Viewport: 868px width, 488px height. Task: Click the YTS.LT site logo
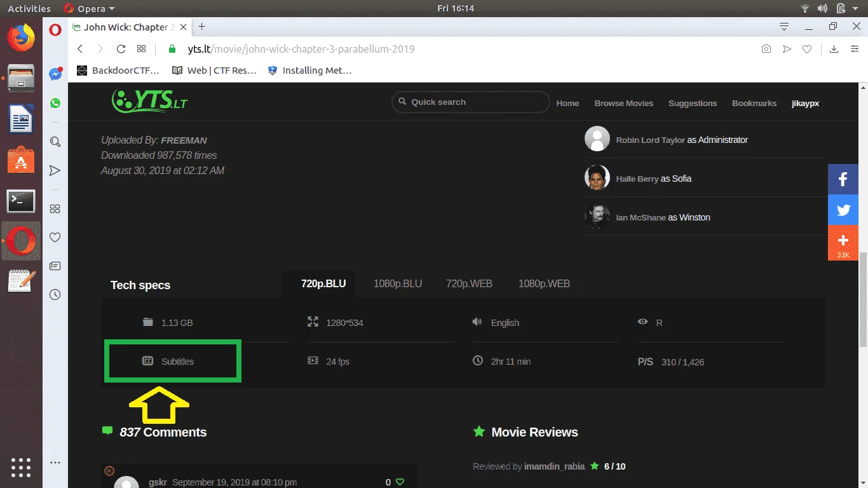click(x=149, y=100)
